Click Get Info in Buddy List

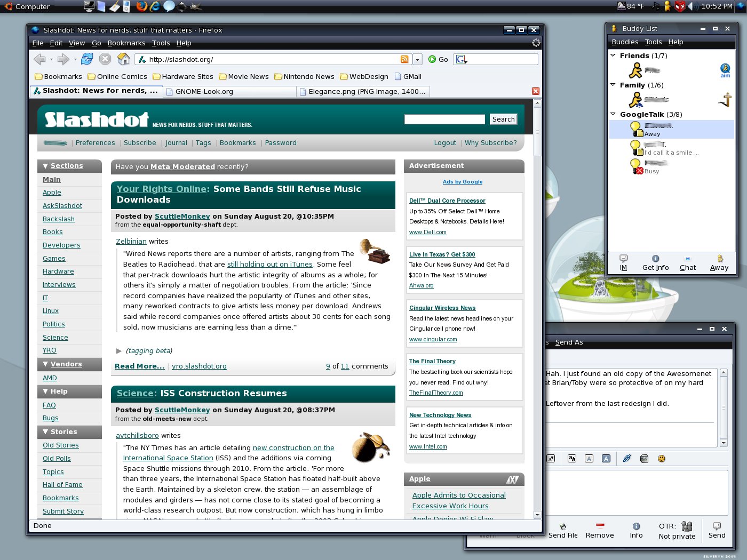click(x=655, y=263)
